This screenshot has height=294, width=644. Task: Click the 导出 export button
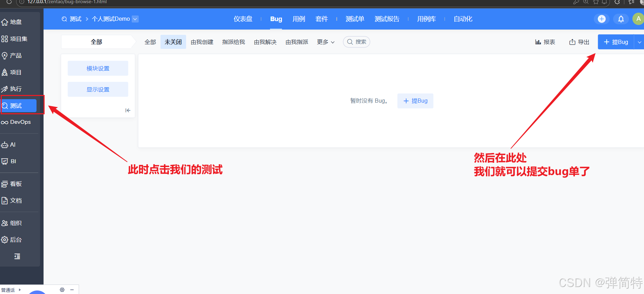[x=579, y=42]
